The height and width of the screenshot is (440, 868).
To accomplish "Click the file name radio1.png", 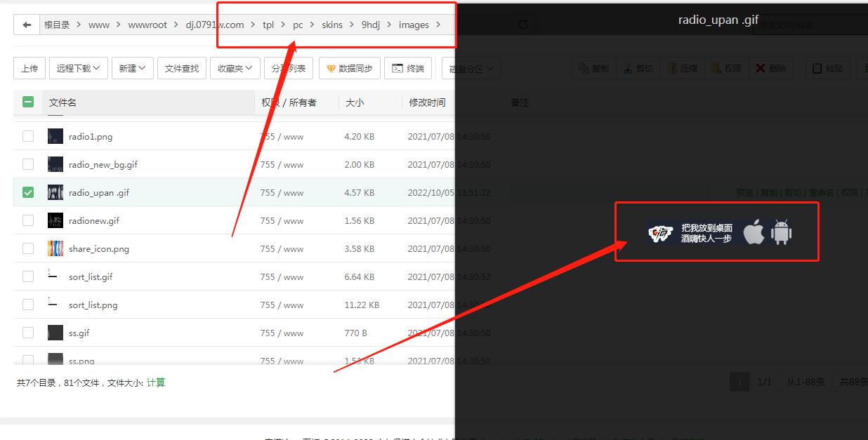I will pyautogui.click(x=91, y=136).
